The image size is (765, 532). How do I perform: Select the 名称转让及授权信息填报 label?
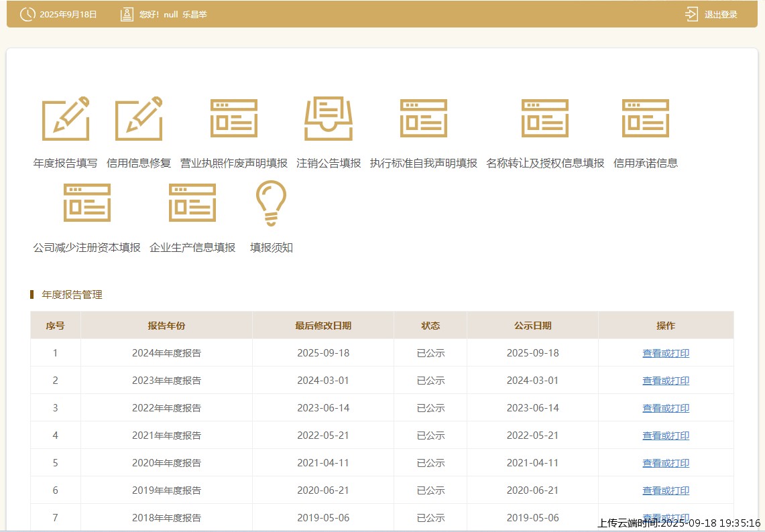click(545, 163)
